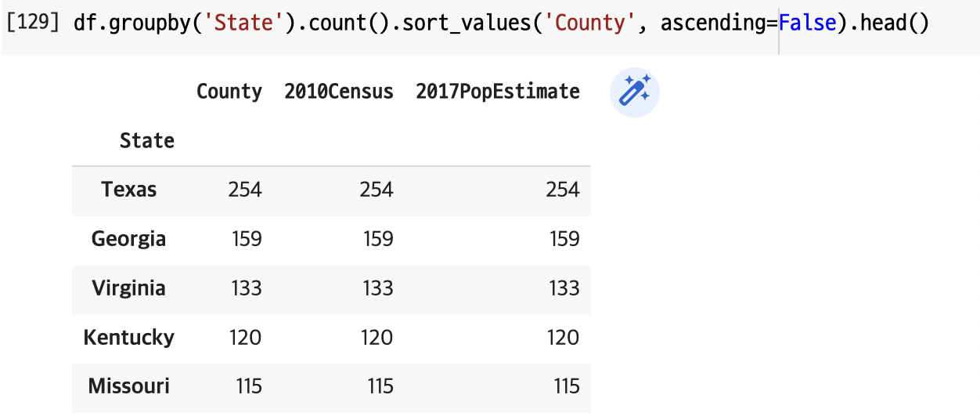Click the 2010Census column header
The height and width of the screenshot is (420, 980).
coord(339,92)
